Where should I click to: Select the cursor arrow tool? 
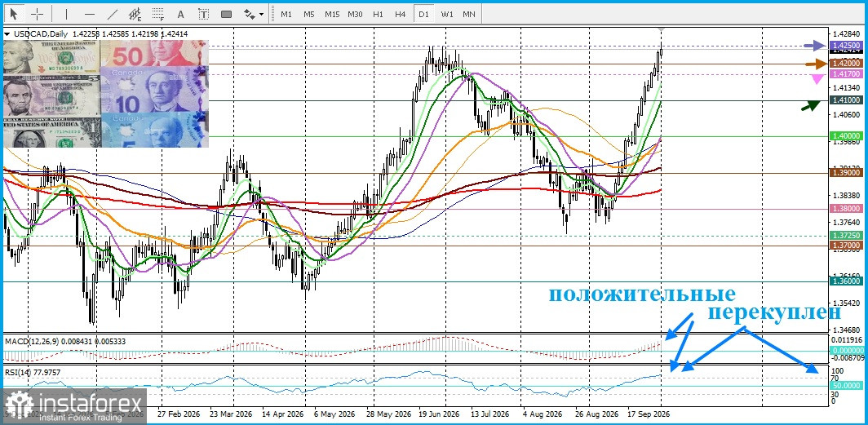coord(14,14)
